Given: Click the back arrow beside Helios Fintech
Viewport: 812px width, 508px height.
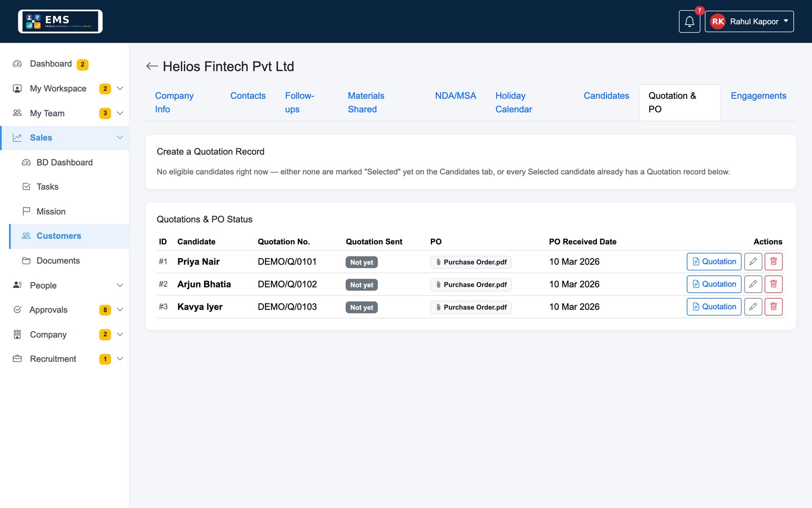Looking at the screenshot, I should pyautogui.click(x=152, y=67).
